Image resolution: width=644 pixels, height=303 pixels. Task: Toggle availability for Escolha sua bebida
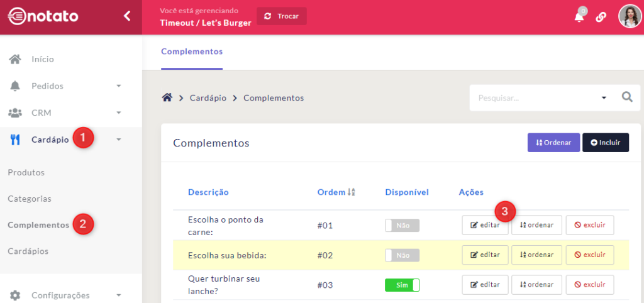[402, 255]
